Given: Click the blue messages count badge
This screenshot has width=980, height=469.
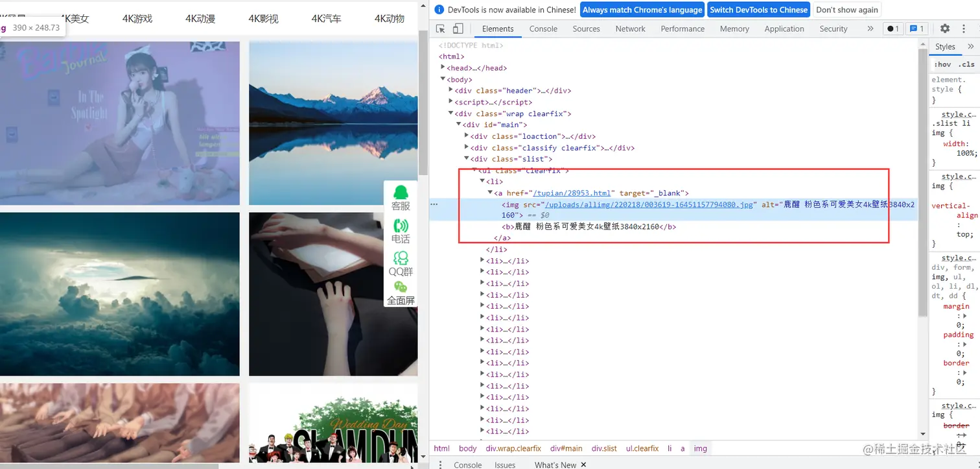Looking at the screenshot, I should 916,29.
